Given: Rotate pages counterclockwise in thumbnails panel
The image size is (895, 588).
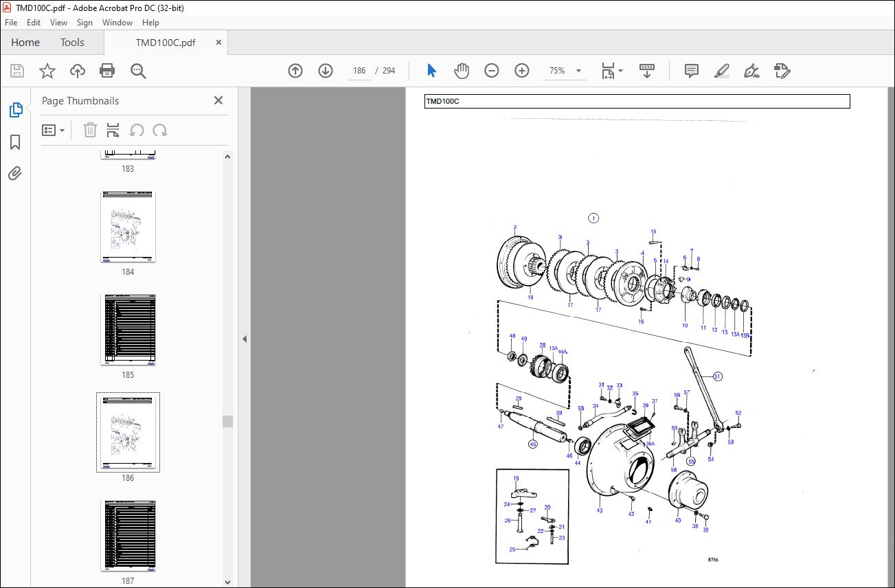Looking at the screenshot, I should tap(137, 130).
